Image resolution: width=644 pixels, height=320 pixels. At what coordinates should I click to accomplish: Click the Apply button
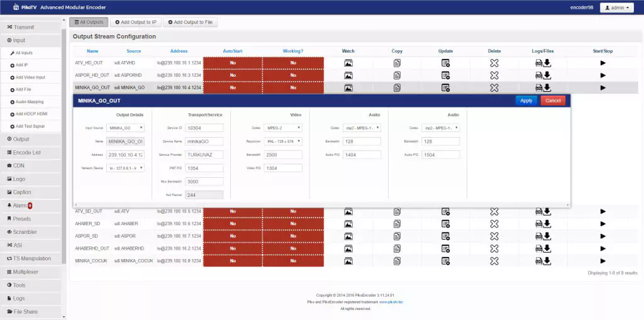tap(526, 101)
